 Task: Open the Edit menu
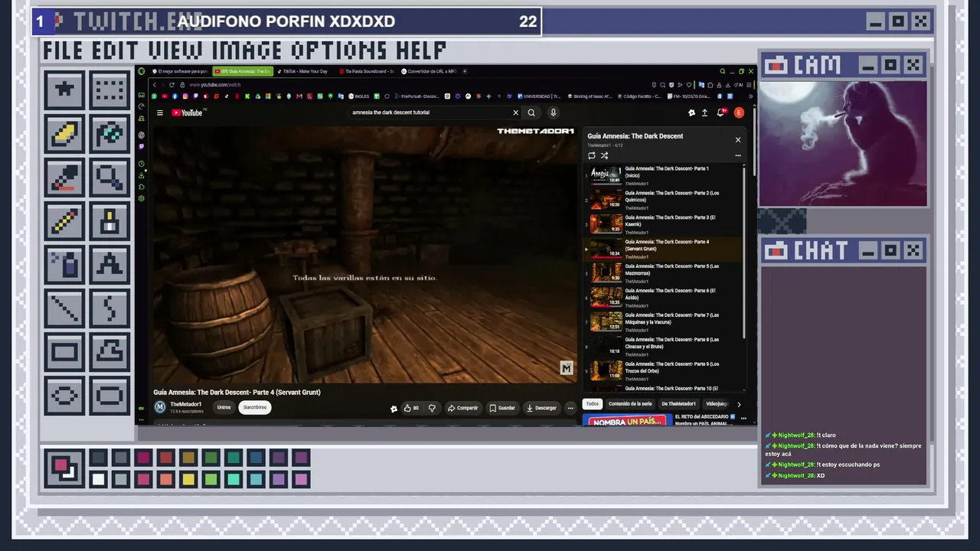coord(117,51)
